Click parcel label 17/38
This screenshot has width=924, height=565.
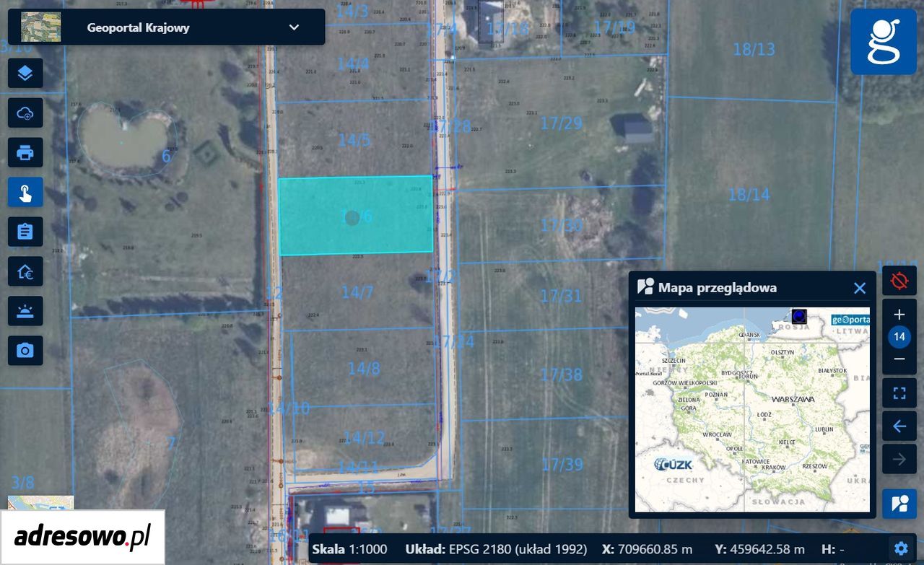(561, 375)
